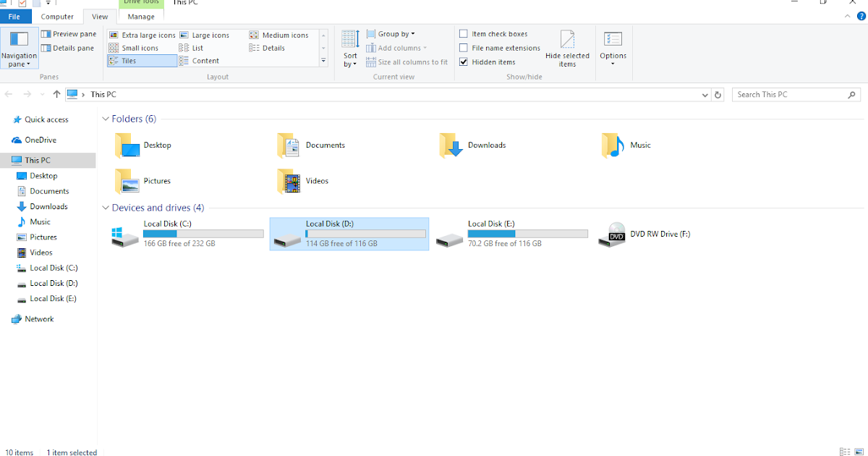The width and height of the screenshot is (868, 456).
Task: Collapse the Devices and drives section
Action: pos(106,207)
